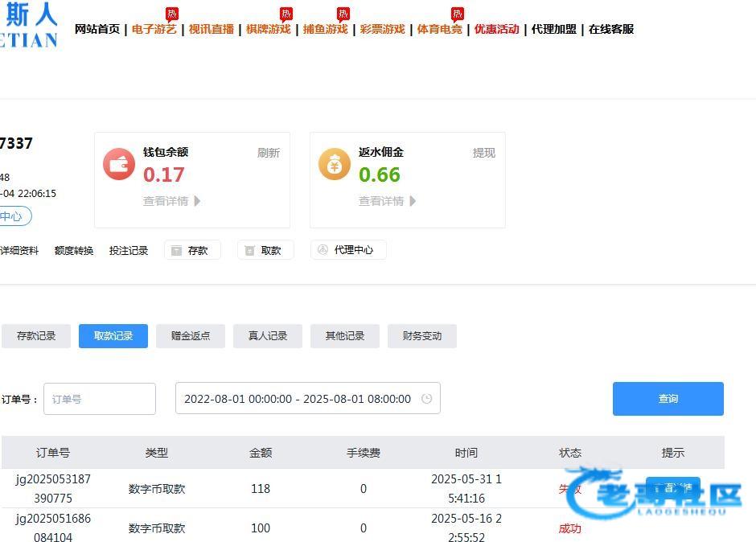Click the deposit icon beside 存款
Screen dimensions: 756x542
(177, 251)
